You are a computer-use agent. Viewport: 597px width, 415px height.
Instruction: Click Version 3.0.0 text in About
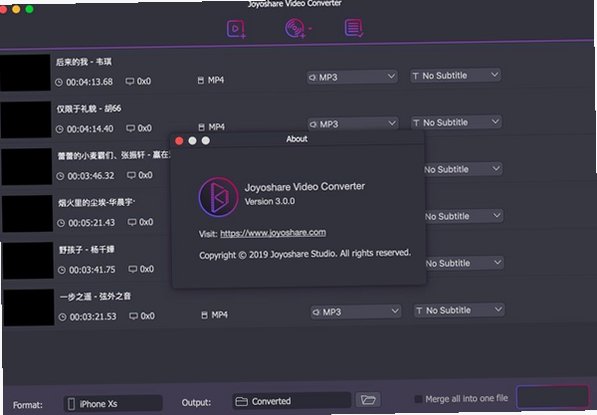click(270, 201)
